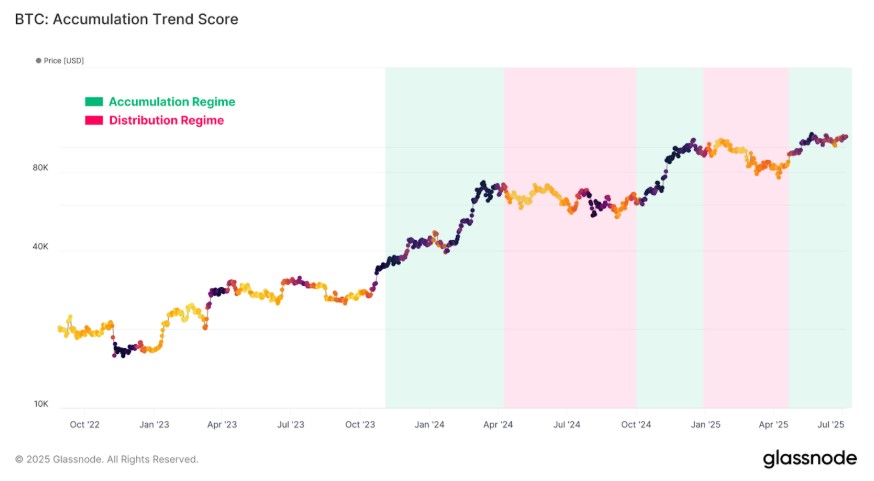Select the Apr '25 x-axis marker
The image size is (874, 481).
tap(773, 425)
